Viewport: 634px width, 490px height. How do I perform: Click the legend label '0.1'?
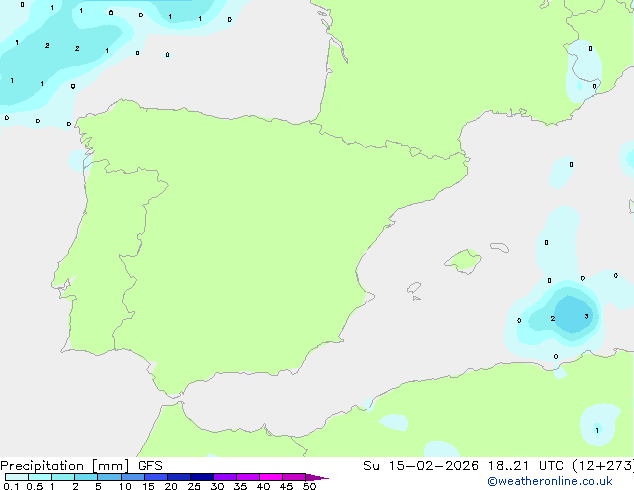pyautogui.click(x=11, y=486)
